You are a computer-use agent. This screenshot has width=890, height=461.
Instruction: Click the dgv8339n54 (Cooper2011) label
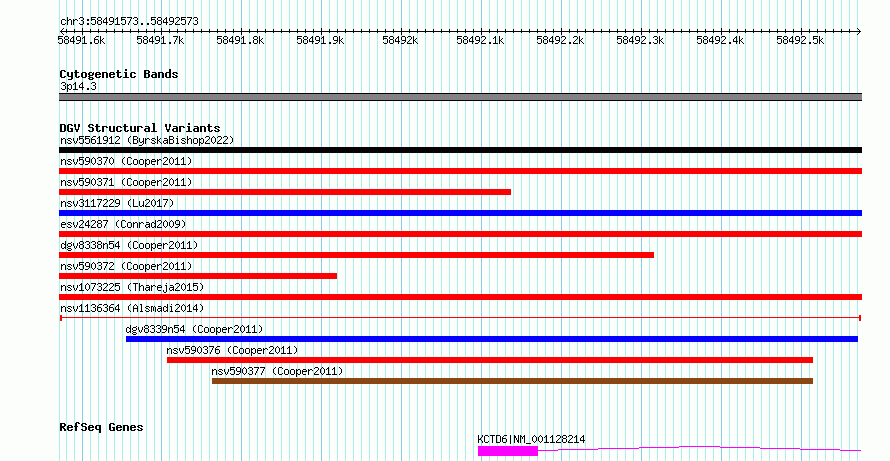tap(194, 329)
